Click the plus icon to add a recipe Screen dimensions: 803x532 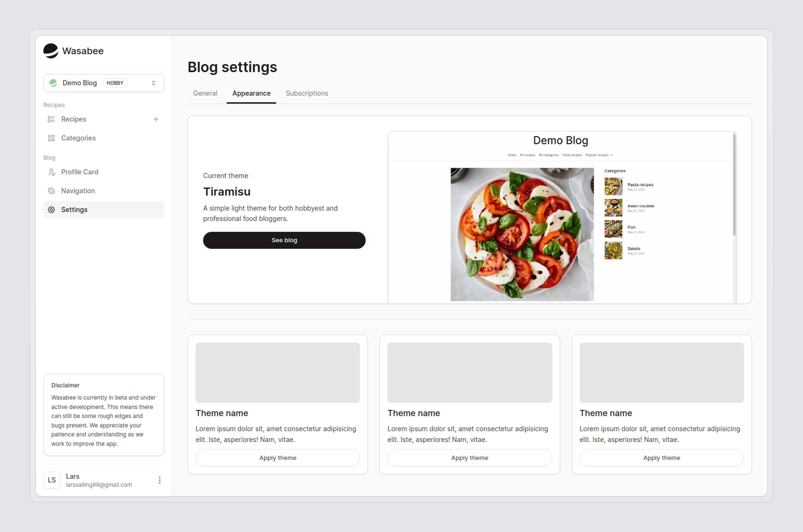coord(156,119)
